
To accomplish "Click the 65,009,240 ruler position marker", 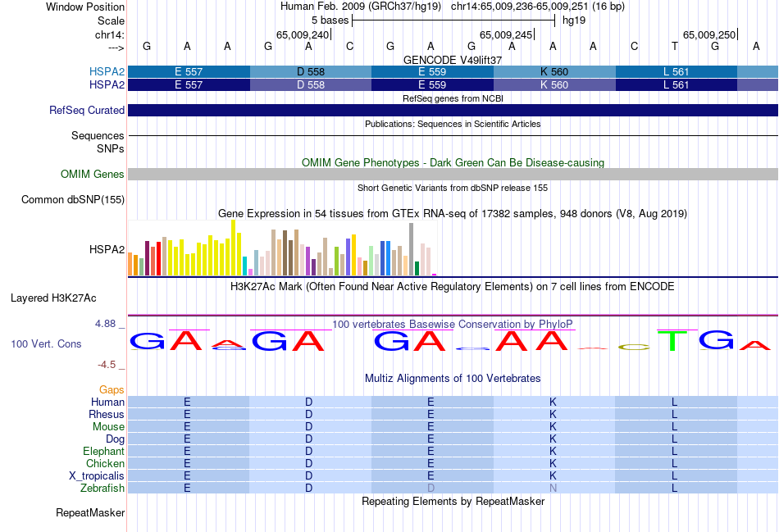I will [x=303, y=34].
